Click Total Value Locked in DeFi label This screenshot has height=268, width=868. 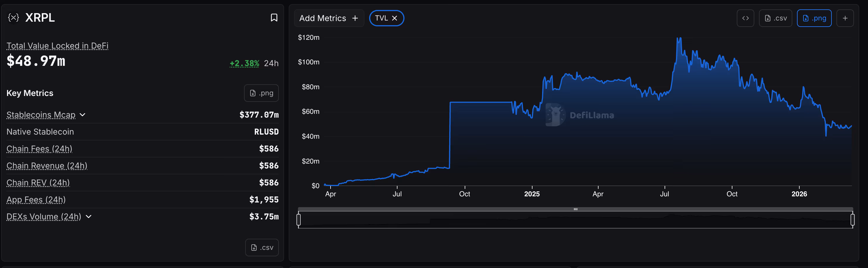pos(57,46)
